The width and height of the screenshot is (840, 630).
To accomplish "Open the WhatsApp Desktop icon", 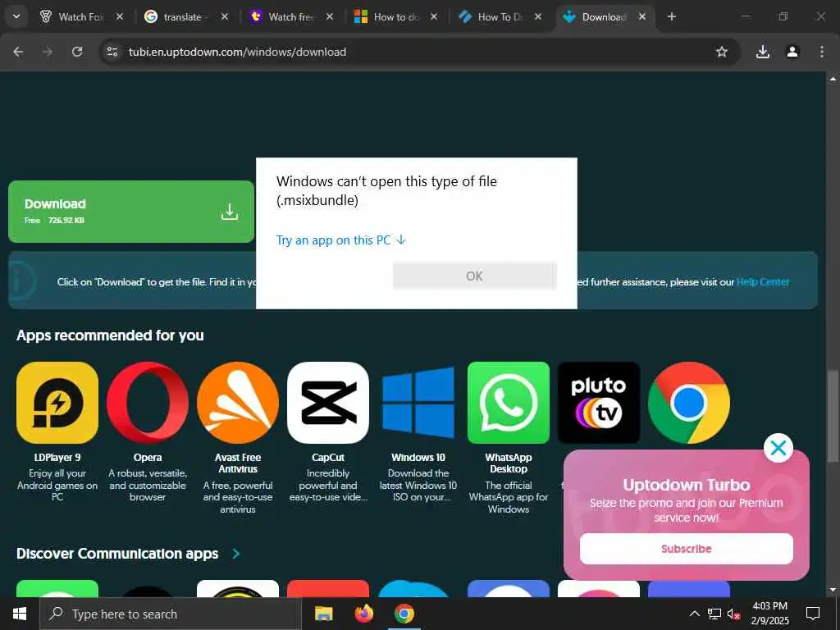I will pos(509,402).
